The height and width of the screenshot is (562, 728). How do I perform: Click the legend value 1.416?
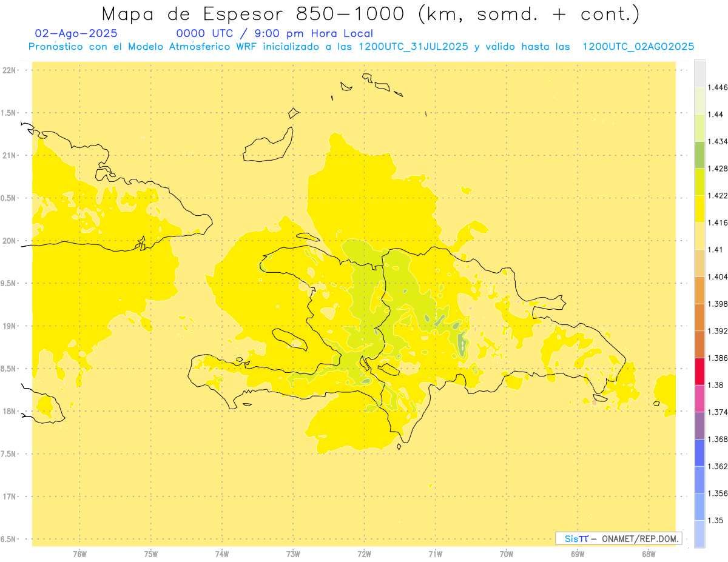coord(718,222)
